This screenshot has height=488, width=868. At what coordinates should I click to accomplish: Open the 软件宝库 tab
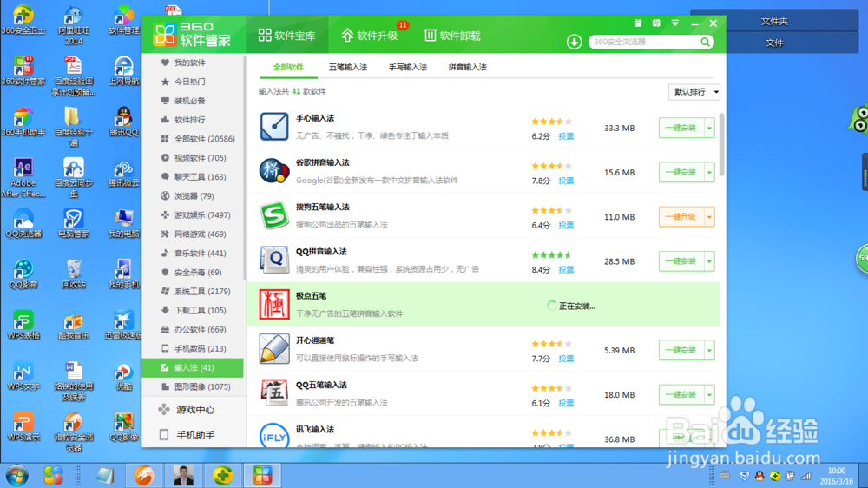286,36
